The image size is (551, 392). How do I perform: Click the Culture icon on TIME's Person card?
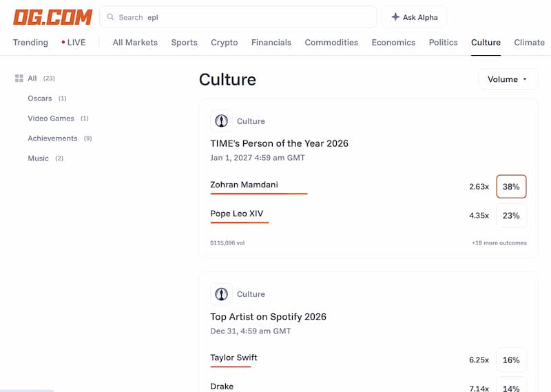(221, 121)
